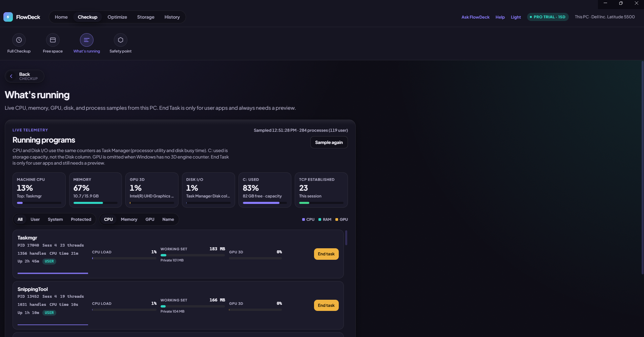Filter processes by All

coord(20,219)
